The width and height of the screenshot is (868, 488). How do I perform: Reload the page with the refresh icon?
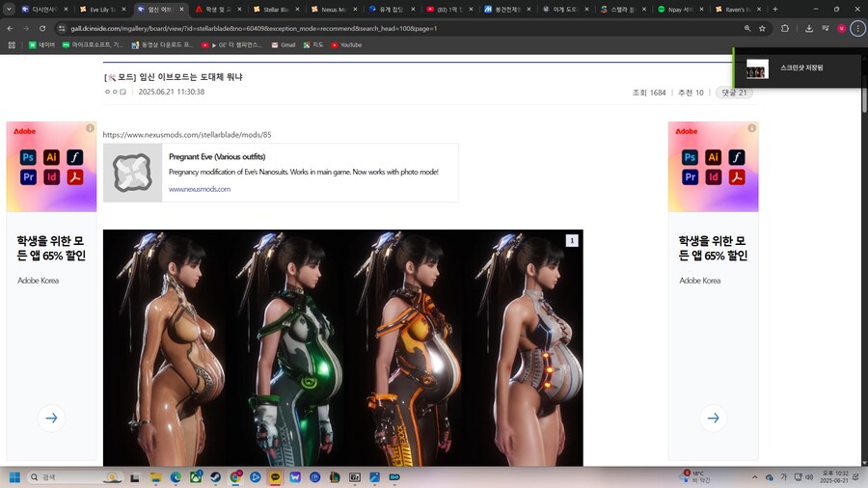[42, 28]
